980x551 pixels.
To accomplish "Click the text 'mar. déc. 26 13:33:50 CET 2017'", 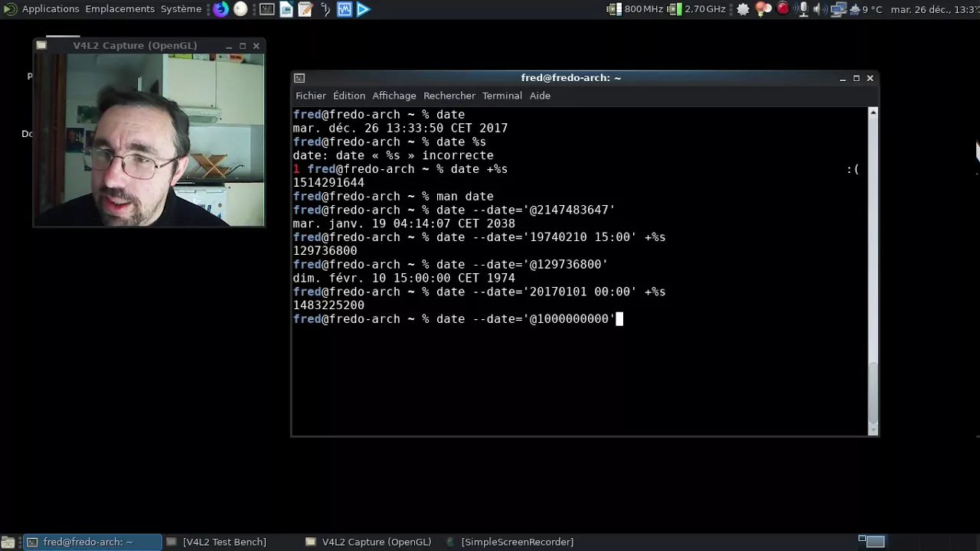I will [x=400, y=129].
